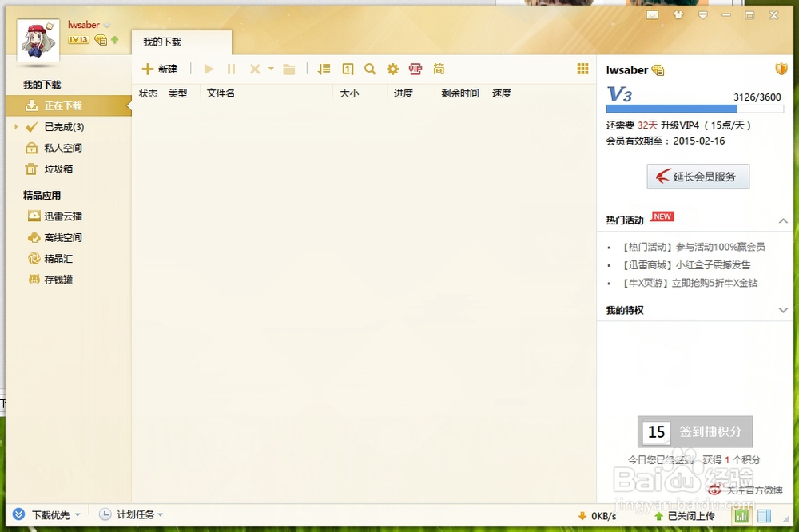
Task: Click the LV13 level badge
Action: pos(78,39)
